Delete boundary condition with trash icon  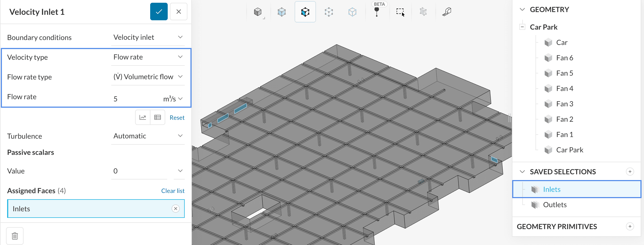click(x=15, y=236)
